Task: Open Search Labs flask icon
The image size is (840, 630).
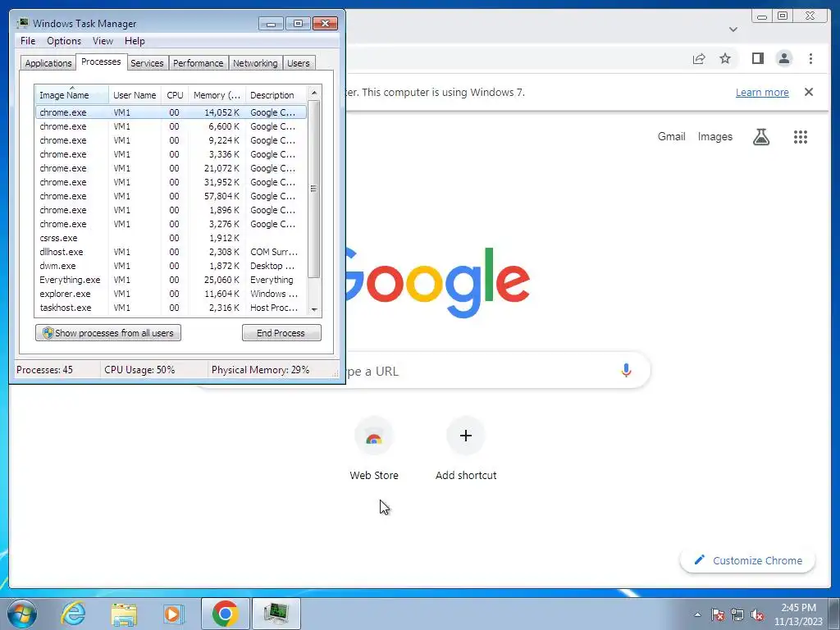Action: [x=760, y=137]
